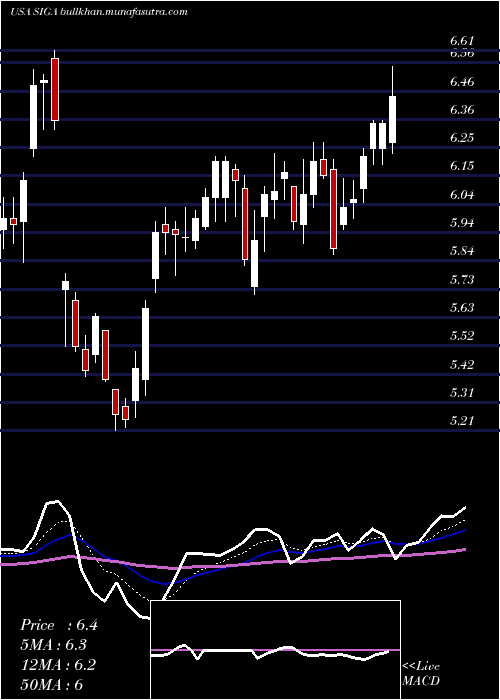Click the Price : 6.4 readout
Viewport: 500px width, 700px height.
pos(58,625)
